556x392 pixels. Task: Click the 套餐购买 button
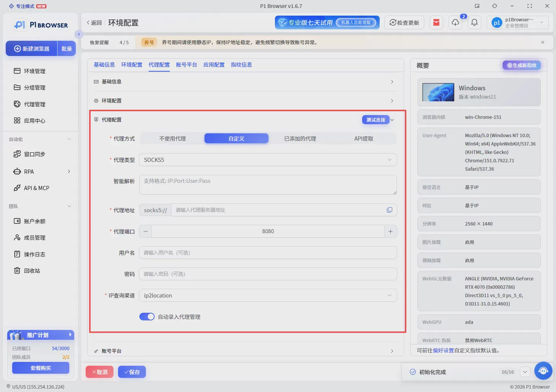(x=41, y=368)
